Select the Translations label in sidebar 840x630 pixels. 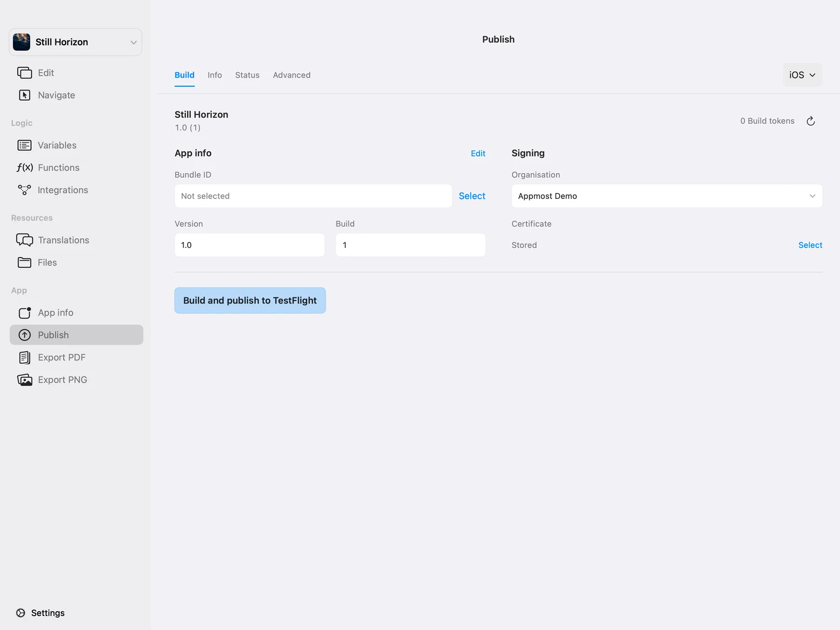[x=64, y=240]
